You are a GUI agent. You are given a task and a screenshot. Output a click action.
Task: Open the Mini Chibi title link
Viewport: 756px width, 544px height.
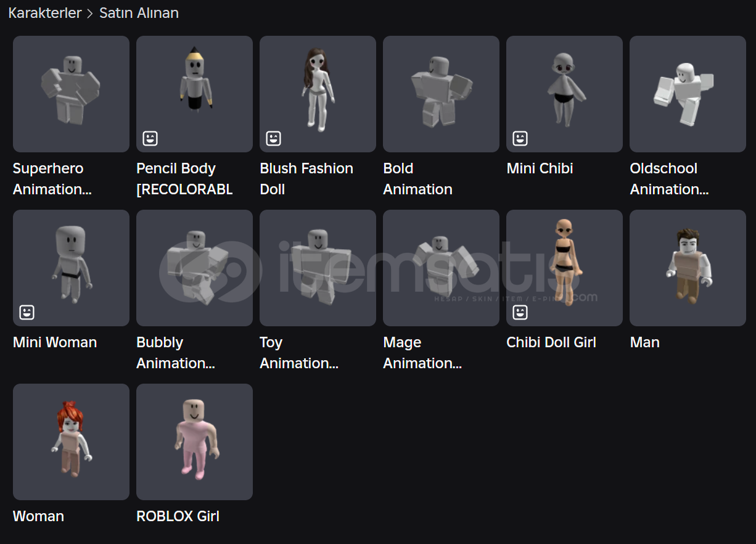tap(540, 168)
